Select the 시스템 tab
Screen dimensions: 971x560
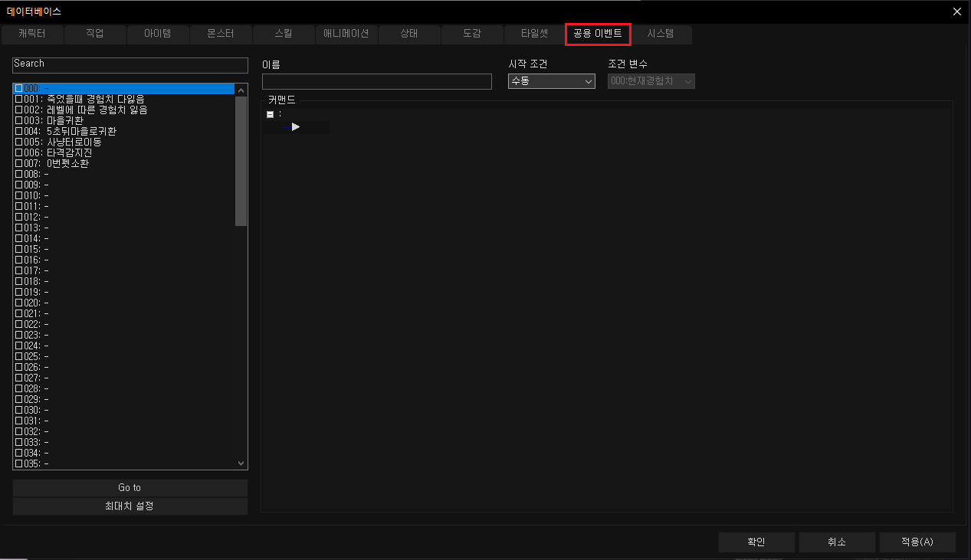coord(660,34)
